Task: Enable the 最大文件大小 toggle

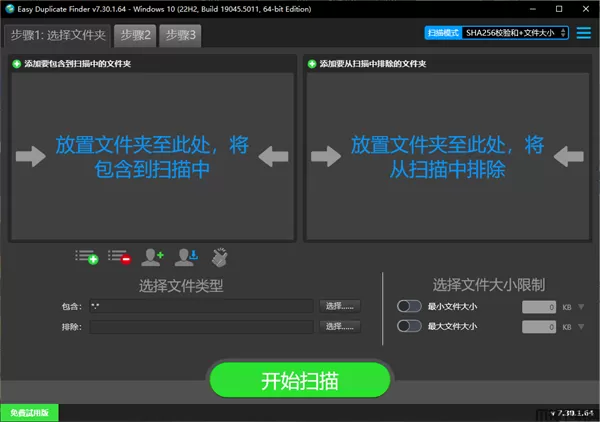Action: pyautogui.click(x=408, y=326)
